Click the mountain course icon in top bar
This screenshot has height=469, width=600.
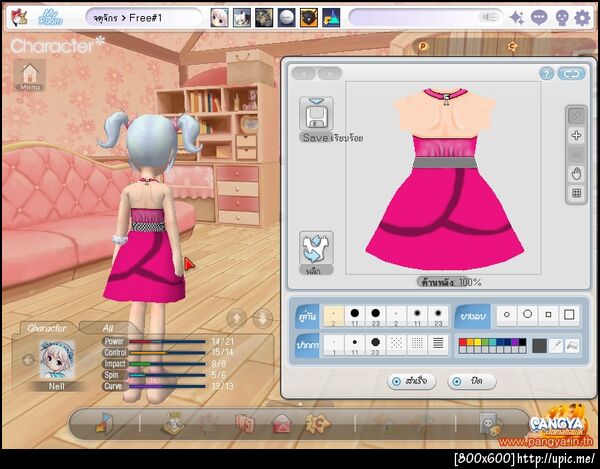point(331,18)
